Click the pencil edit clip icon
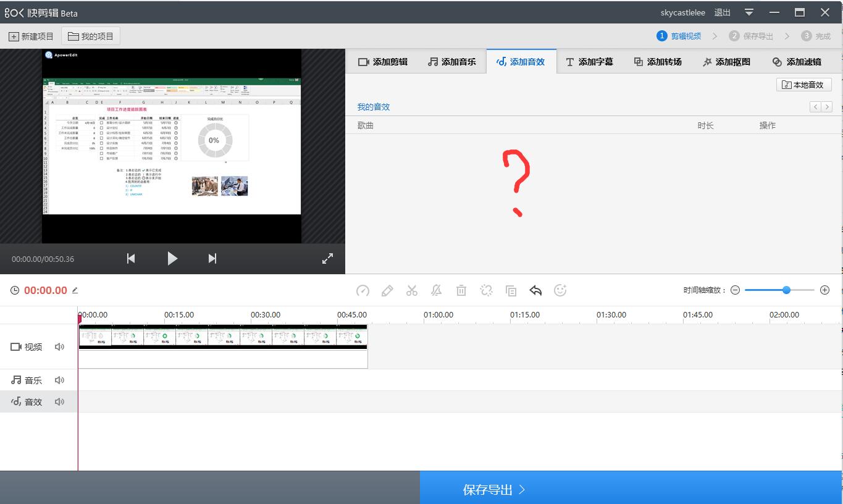 point(387,290)
